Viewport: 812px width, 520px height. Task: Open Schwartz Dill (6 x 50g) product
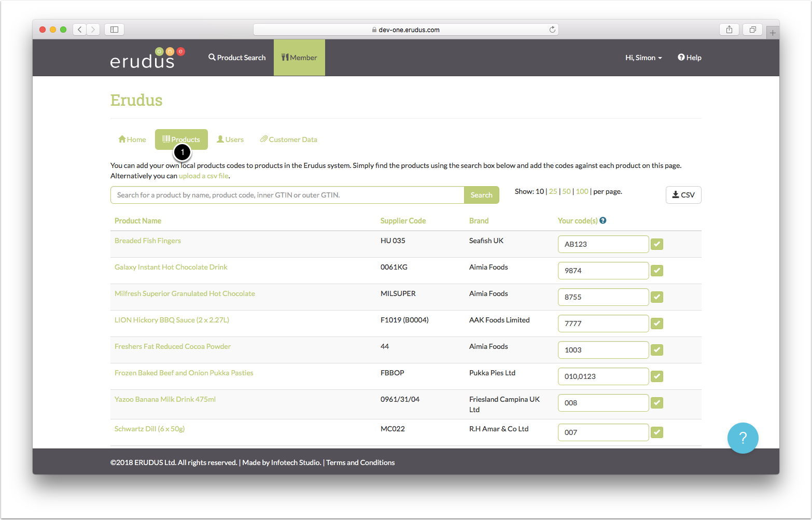(150, 429)
